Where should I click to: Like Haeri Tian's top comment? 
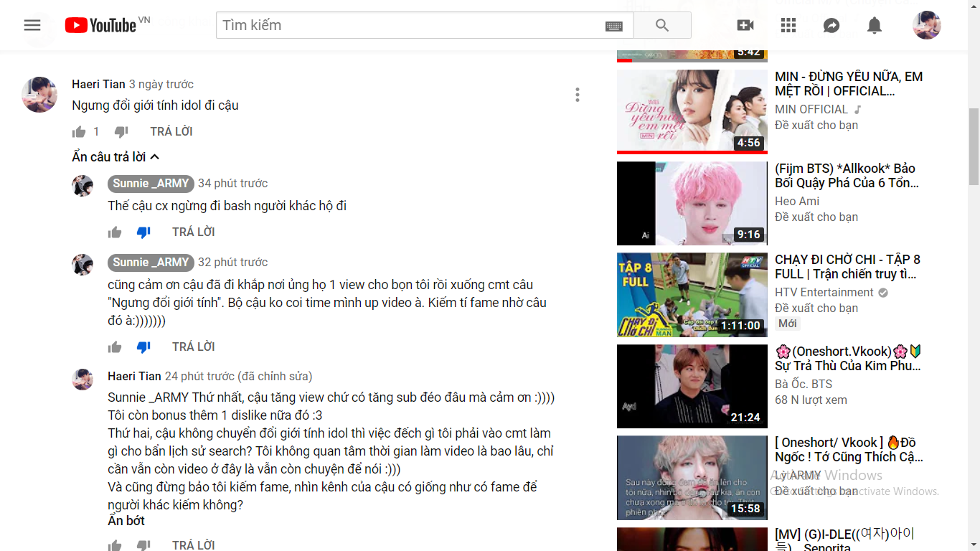pyautogui.click(x=79, y=132)
